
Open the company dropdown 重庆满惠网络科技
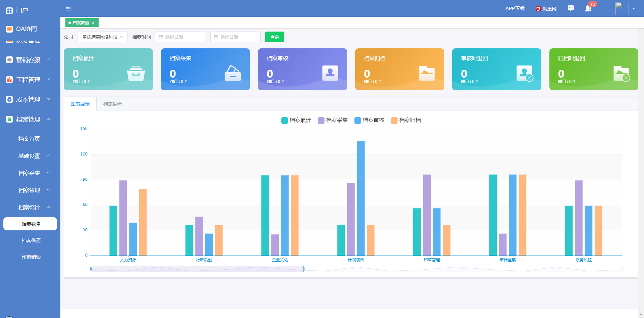(x=102, y=37)
